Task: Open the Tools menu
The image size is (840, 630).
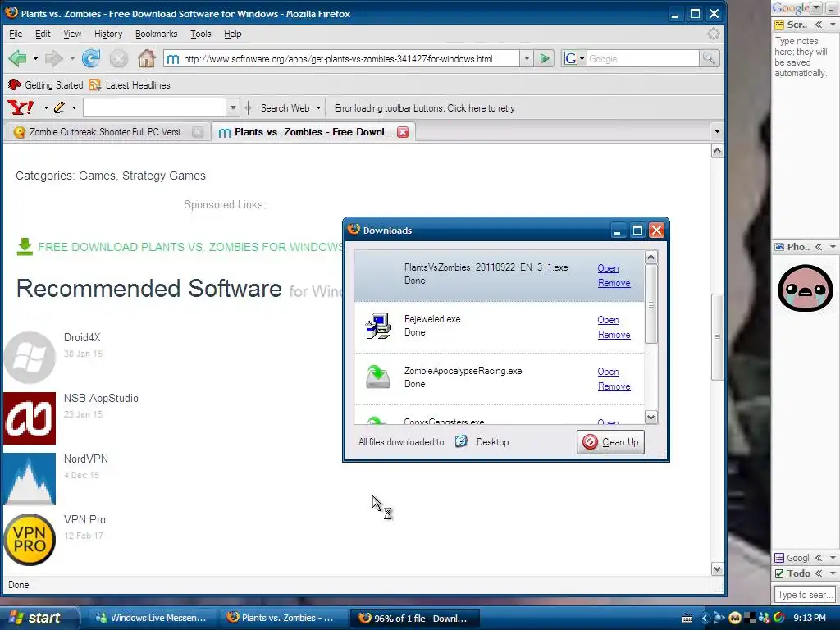Action: click(x=200, y=34)
